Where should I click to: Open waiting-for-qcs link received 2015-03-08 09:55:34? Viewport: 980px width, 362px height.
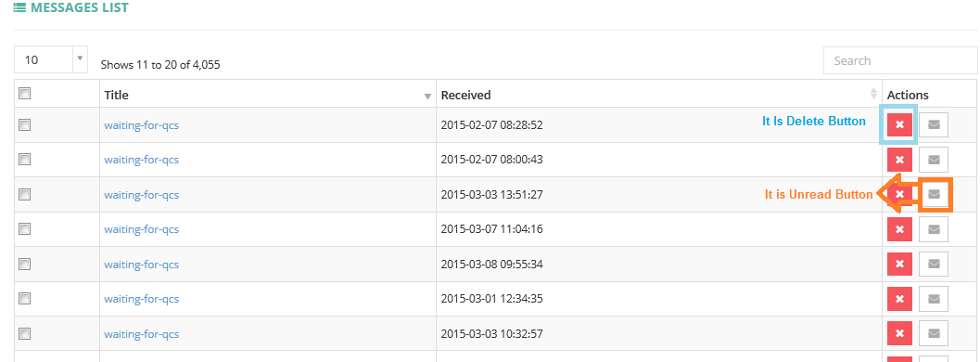point(141,265)
